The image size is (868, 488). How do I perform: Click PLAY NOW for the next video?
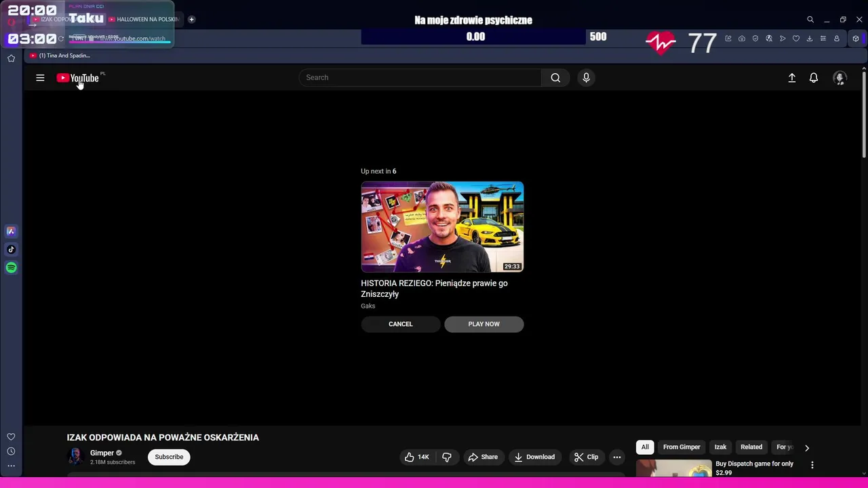click(x=484, y=324)
